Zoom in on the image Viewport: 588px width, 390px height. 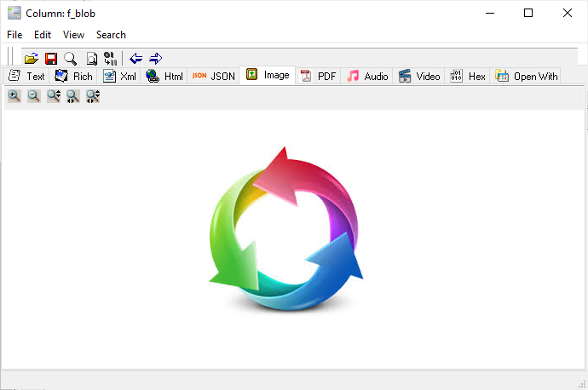pos(14,97)
